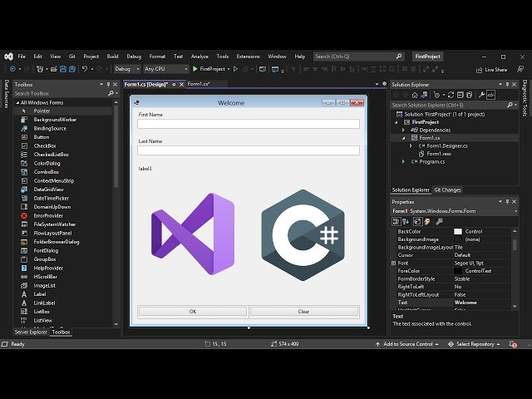The image size is (532, 399).
Task: Click Categorized view icon in Properties panel
Action: (396, 222)
